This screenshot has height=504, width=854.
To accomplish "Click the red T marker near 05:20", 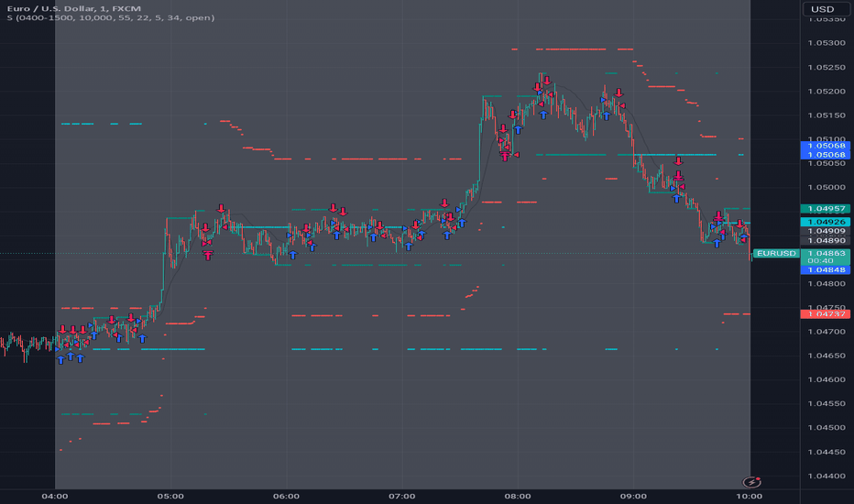I will click(207, 255).
